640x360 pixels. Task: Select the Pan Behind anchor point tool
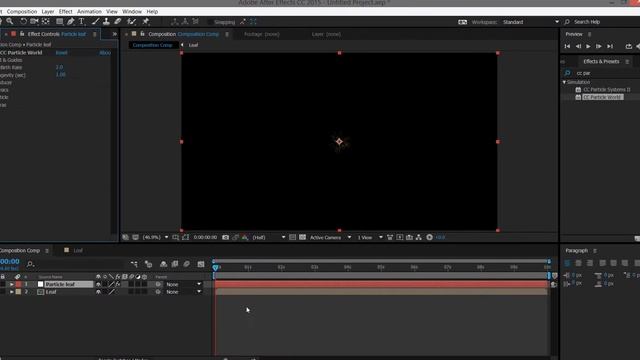[46, 21]
